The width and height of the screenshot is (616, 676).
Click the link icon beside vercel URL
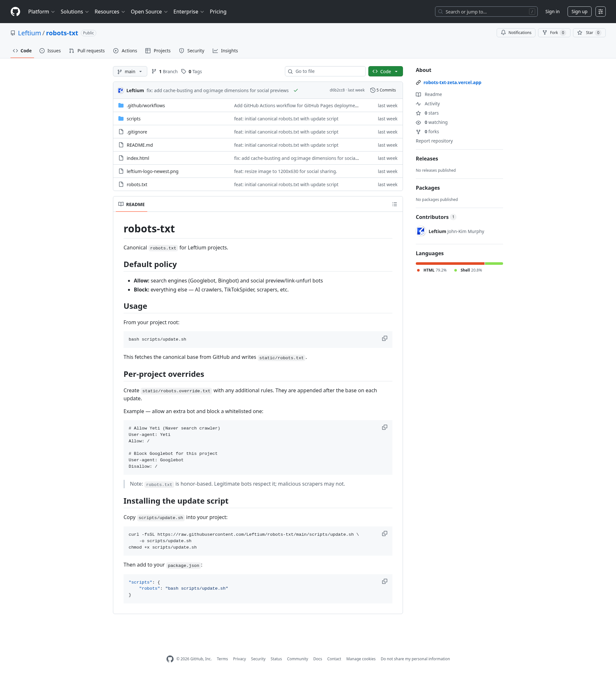pyautogui.click(x=418, y=82)
